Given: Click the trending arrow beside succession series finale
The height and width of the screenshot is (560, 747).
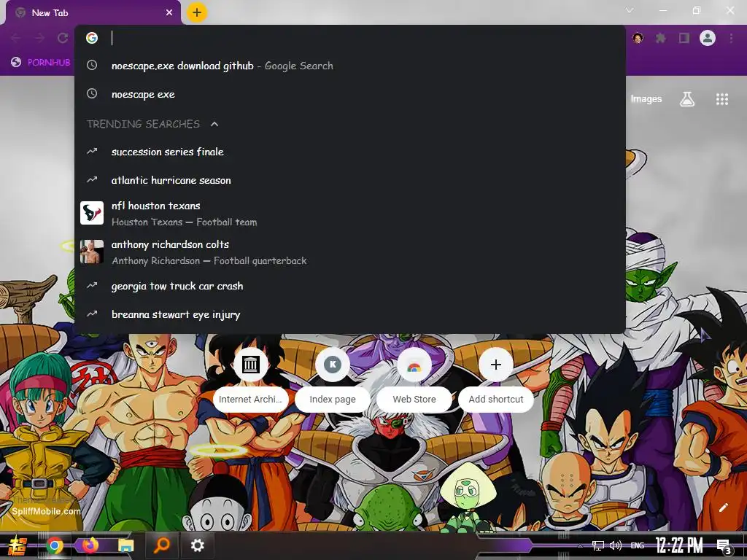Looking at the screenshot, I should (92, 152).
